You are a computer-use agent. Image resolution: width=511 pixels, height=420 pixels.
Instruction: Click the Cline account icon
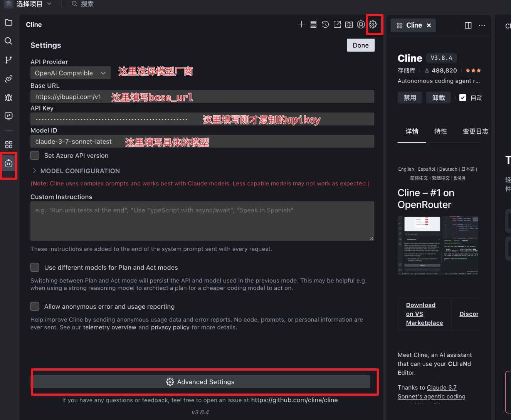(x=361, y=24)
